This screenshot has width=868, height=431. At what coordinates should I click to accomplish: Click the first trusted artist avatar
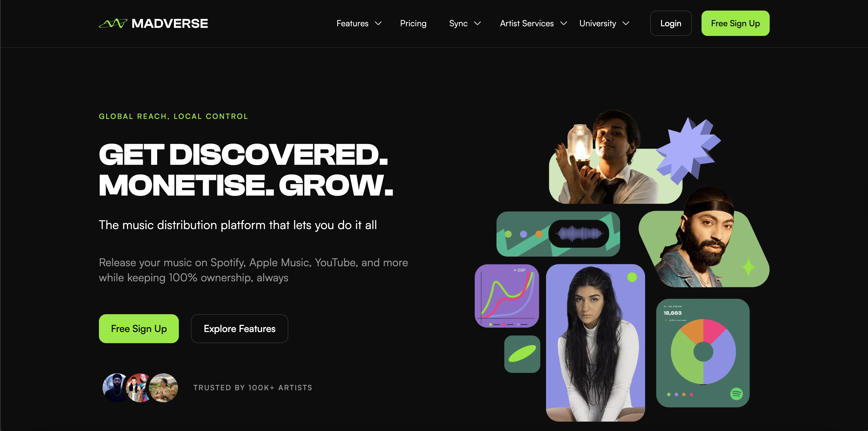pos(115,388)
